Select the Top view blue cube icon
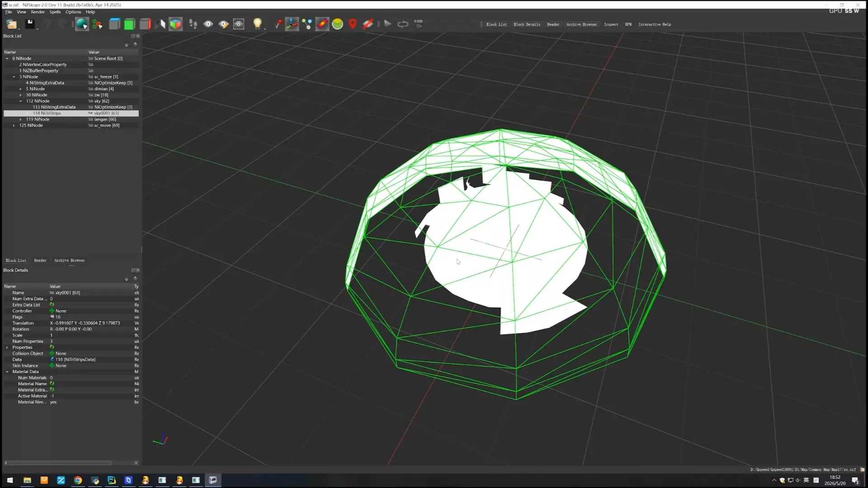Image resolution: width=868 pixels, height=488 pixels. coord(114,24)
